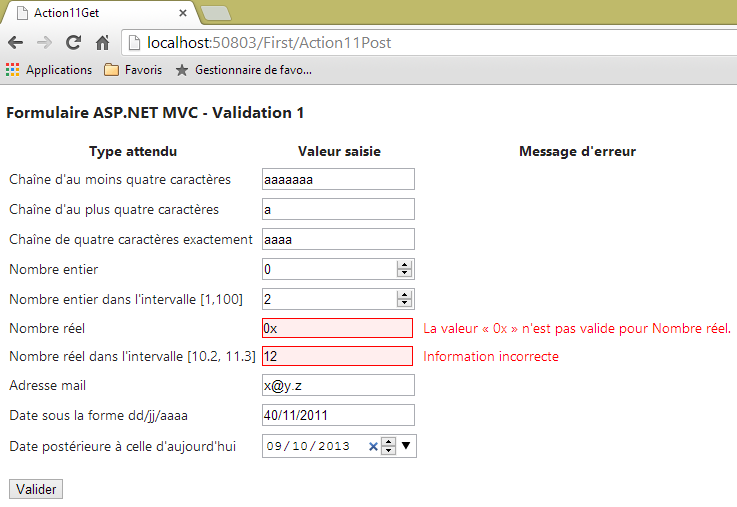The image size is (737, 507).
Task: Click the browser forward arrow
Action: pos(44,43)
